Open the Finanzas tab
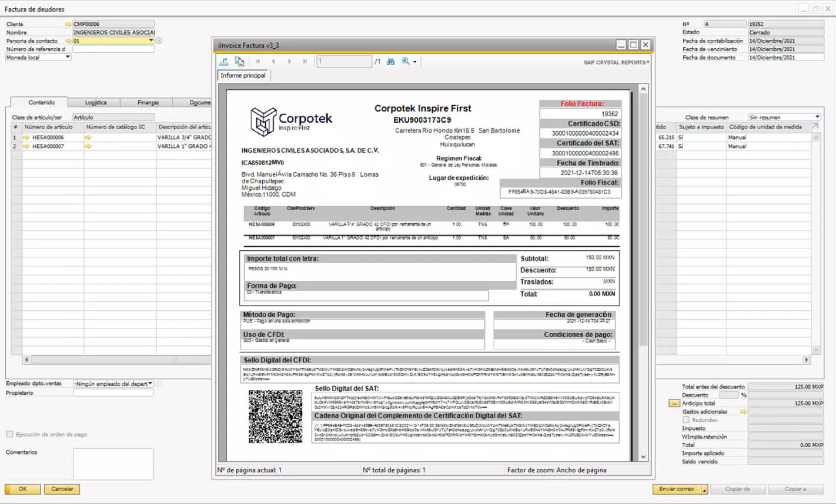 click(148, 103)
